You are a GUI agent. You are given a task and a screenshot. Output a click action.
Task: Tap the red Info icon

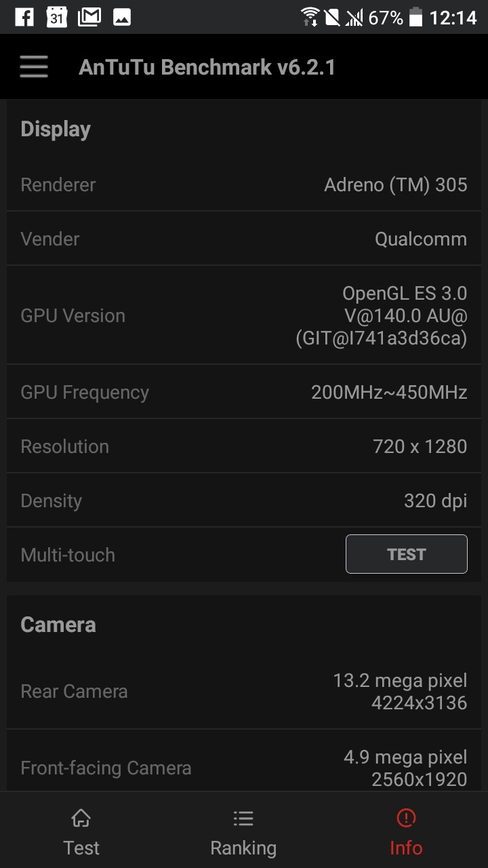(406, 818)
